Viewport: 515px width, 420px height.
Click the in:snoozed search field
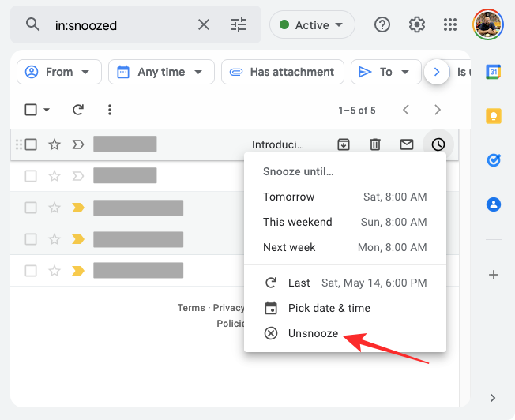coord(118,25)
